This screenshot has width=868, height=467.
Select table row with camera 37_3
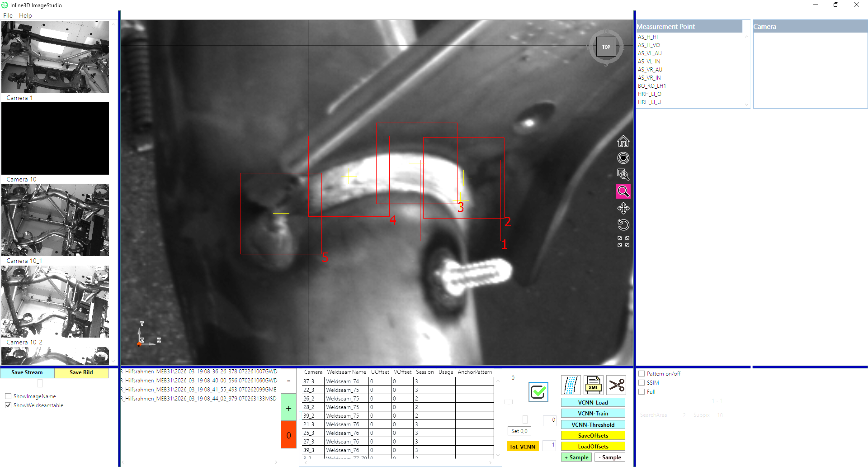coord(398,381)
